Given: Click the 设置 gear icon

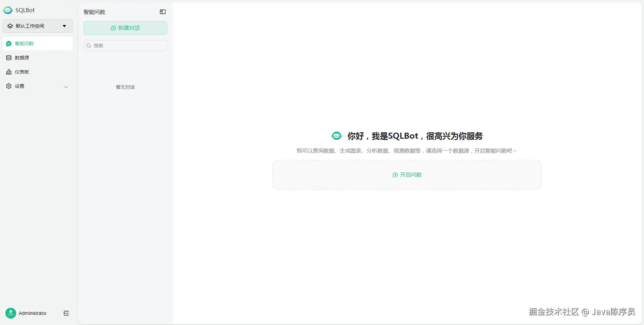Looking at the screenshot, I should pyautogui.click(x=9, y=86).
